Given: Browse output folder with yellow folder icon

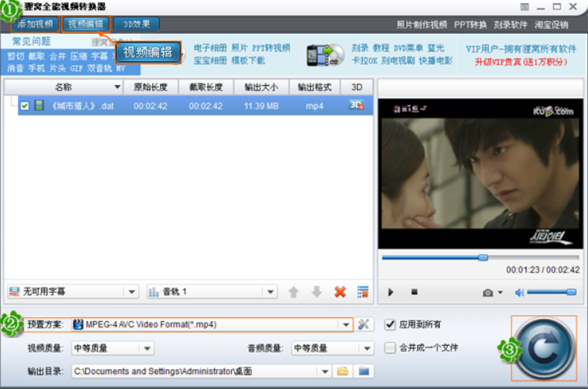Looking at the screenshot, I should pos(343,371).
